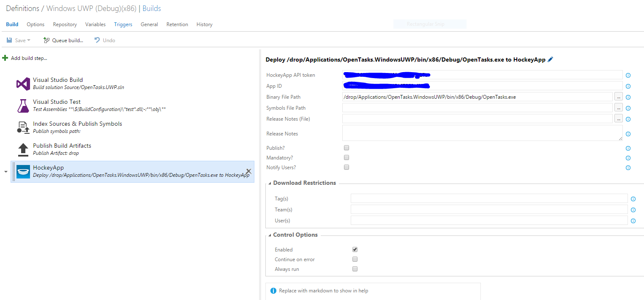
Task: Uncheck the Enabled checkbox
Action: pyautogui.click(x=355, y=249)
